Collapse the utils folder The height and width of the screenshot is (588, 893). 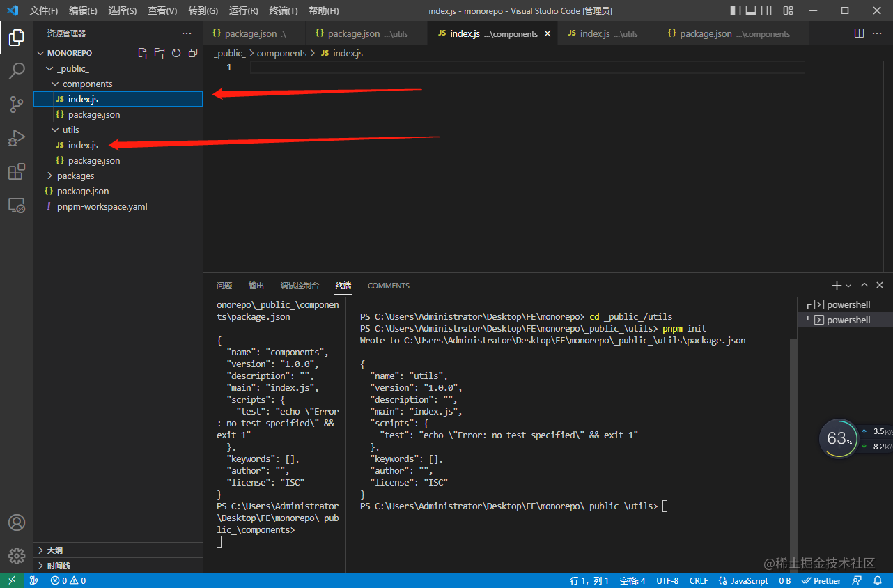(x=70, y=130)
